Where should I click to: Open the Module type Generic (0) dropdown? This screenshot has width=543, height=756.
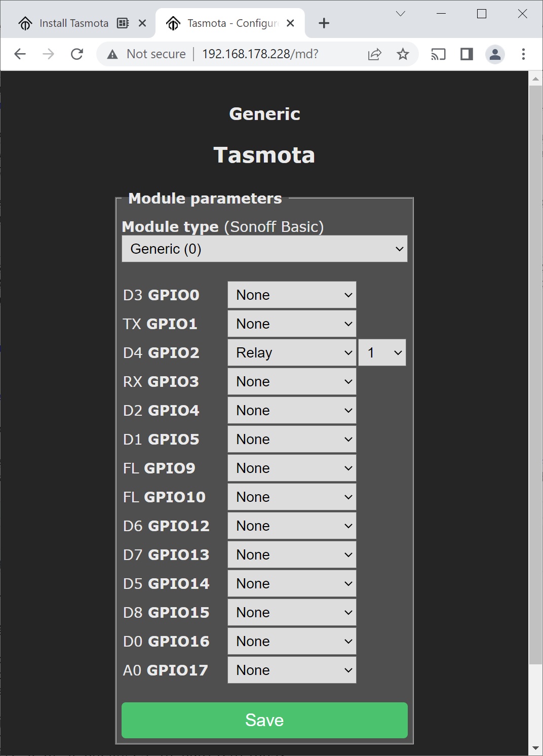pos(264,249)
